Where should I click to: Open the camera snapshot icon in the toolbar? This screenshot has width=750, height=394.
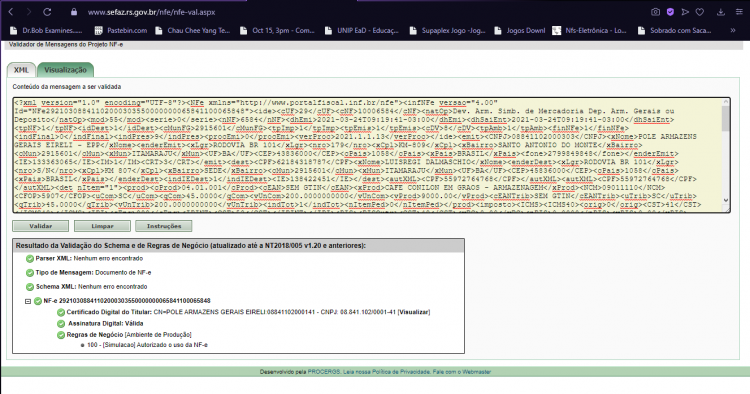(x=655, y=12)
